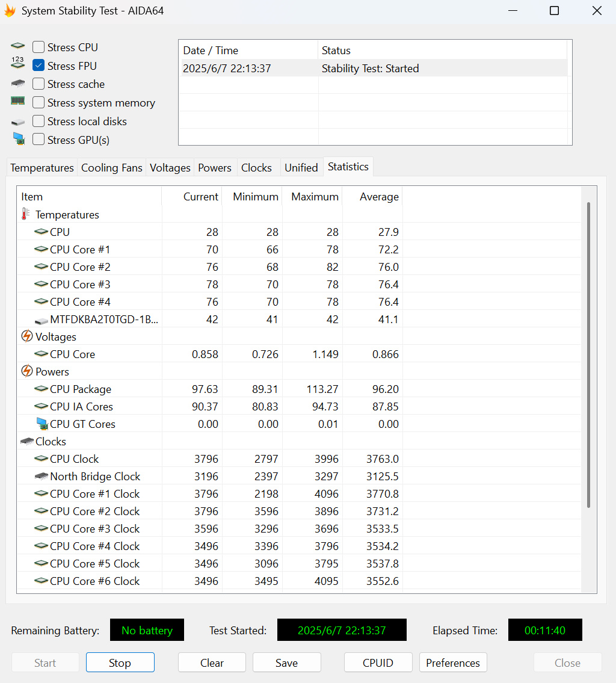Viewport: 616px width, 683px height.
Task: Click the icon of CPU Core #6 Clock row
Action: coord(41,580)
